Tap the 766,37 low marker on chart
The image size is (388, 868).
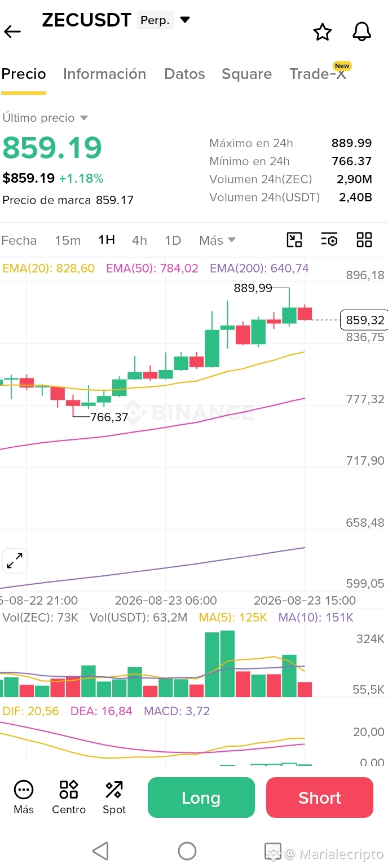pyautogui.click(x=109, y=417)
